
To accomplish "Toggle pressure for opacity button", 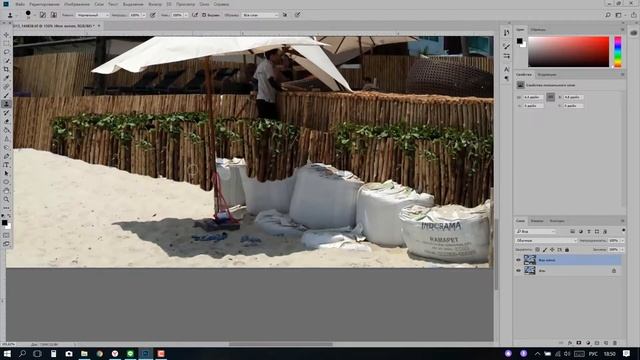I will 153,15.
